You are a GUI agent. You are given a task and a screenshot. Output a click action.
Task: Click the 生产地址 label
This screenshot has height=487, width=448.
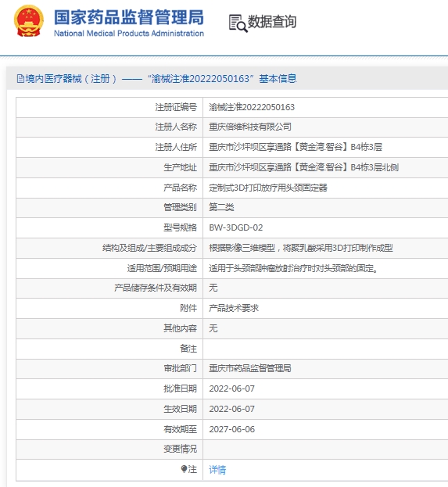coord(180,167)
